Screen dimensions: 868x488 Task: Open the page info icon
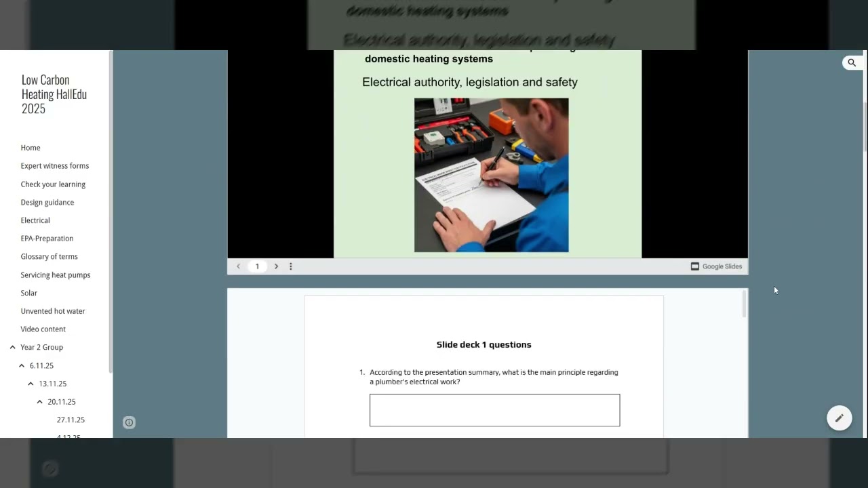129,423
